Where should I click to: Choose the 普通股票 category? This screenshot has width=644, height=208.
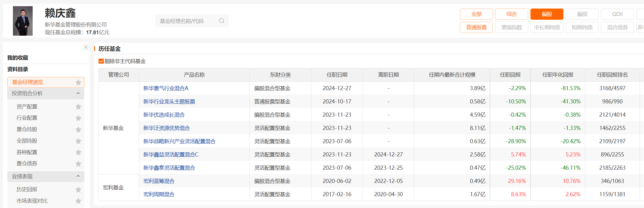click(476, 27)
